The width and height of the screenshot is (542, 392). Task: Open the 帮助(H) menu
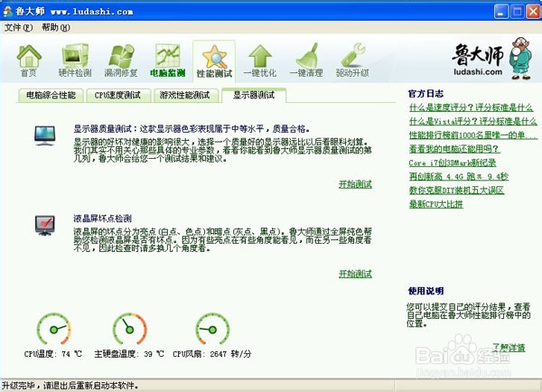56,27
